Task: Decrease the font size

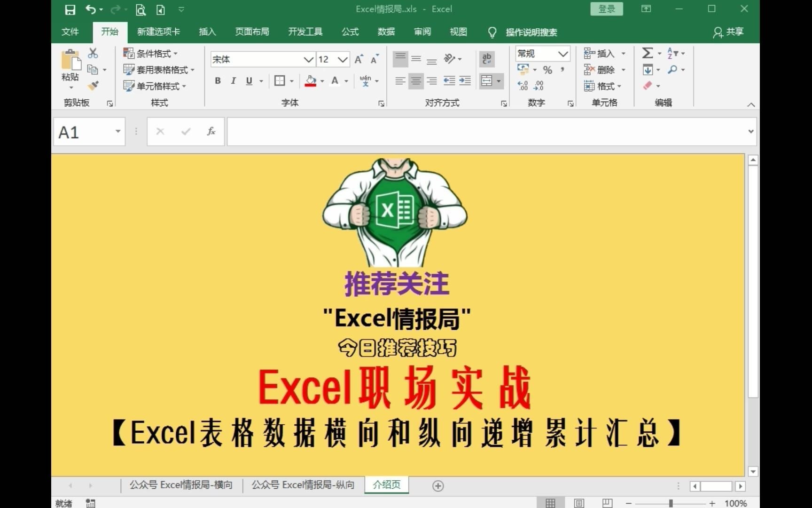Action: (x=374, y=59)
